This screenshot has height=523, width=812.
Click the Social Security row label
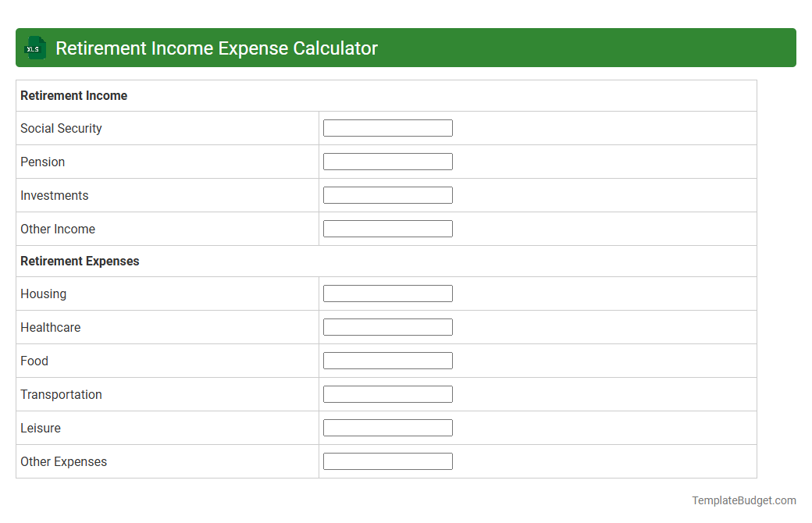[61, 128]
